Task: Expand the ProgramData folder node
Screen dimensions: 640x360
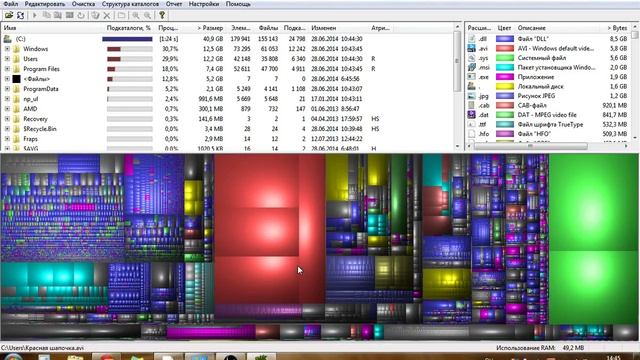Action: tap(7, 89)
